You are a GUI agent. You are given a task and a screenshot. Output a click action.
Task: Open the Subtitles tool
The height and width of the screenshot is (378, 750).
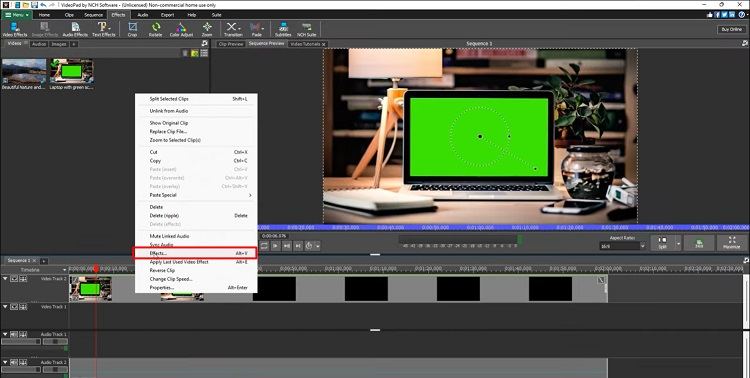[283, 29]
